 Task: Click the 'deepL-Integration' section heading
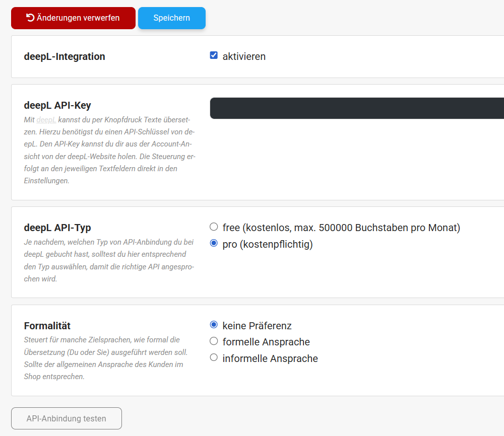click(x=65, y=56)
